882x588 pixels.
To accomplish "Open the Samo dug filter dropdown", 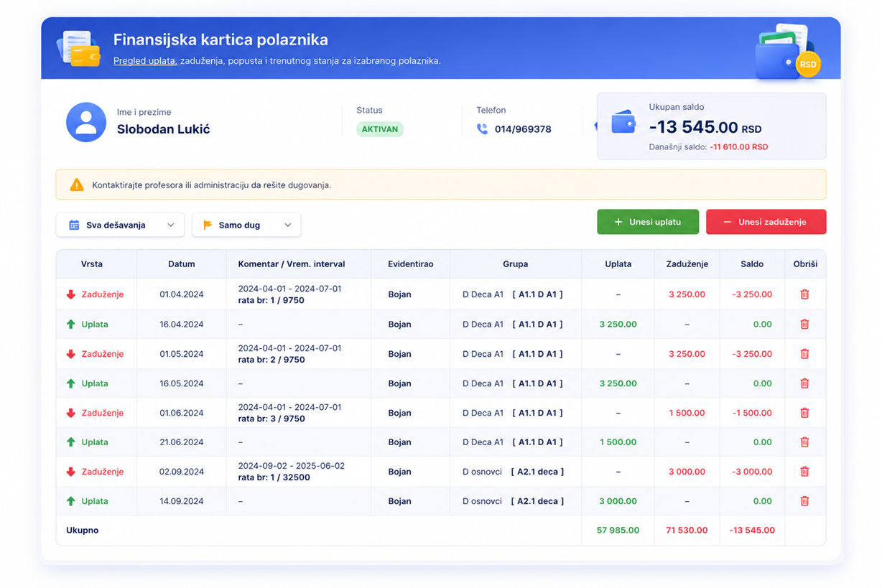I will [x=246, y=225].
